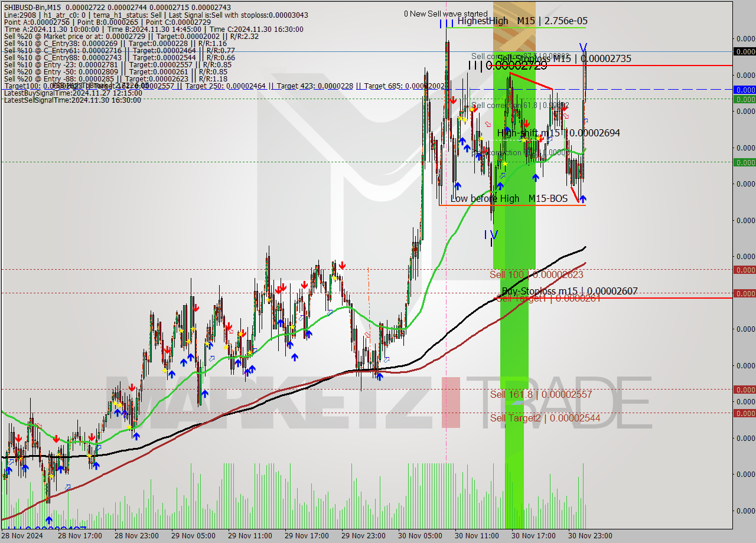Click the 'LatestBuySignalTime:2024.11.27 12:15:00' text
Viewport: 756px width, 543px height.
click(73, 93)
